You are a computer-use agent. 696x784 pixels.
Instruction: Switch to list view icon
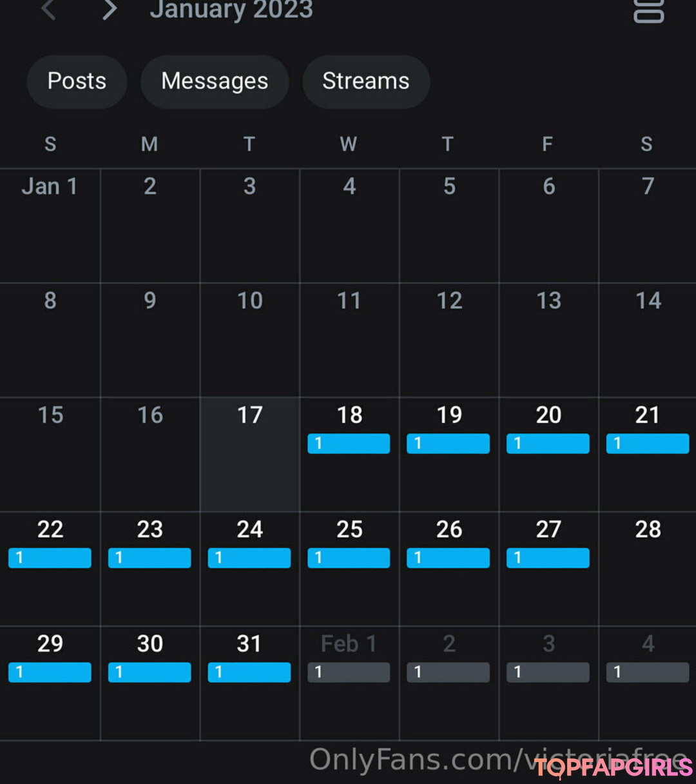click(x=648, y=10)
